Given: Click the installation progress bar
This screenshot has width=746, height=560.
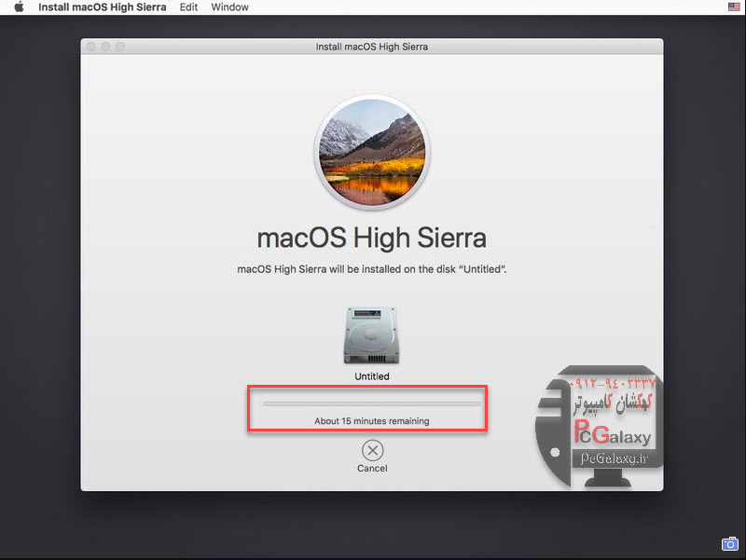Looking at the screenshot, I should [x=371, y=403].
